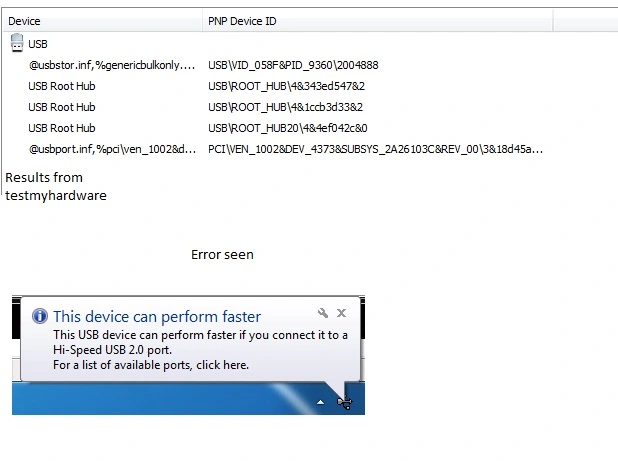Click the USB\VID_058F&PID_9360 device ID
This screenshot has width=618, height=461.
point(293,65)
